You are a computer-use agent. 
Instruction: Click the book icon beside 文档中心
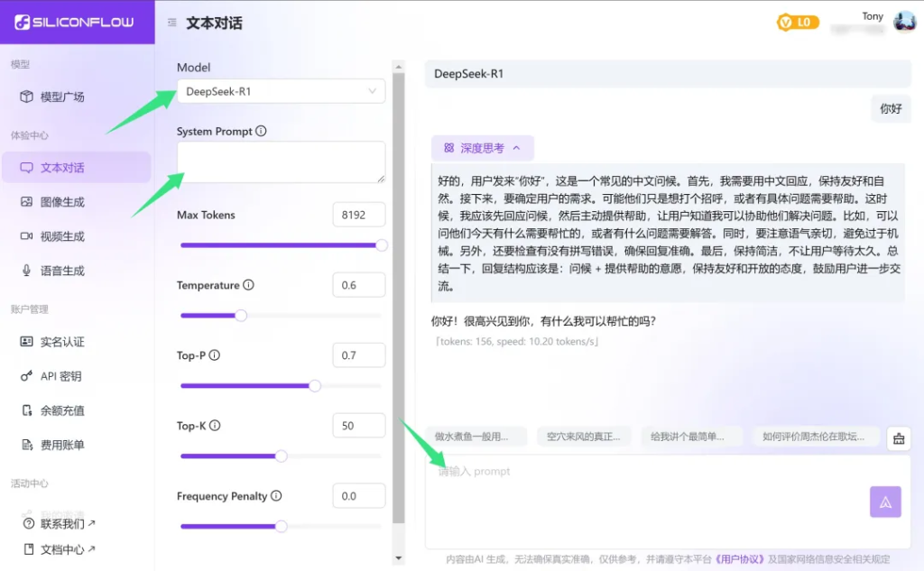tap(28, 549)
